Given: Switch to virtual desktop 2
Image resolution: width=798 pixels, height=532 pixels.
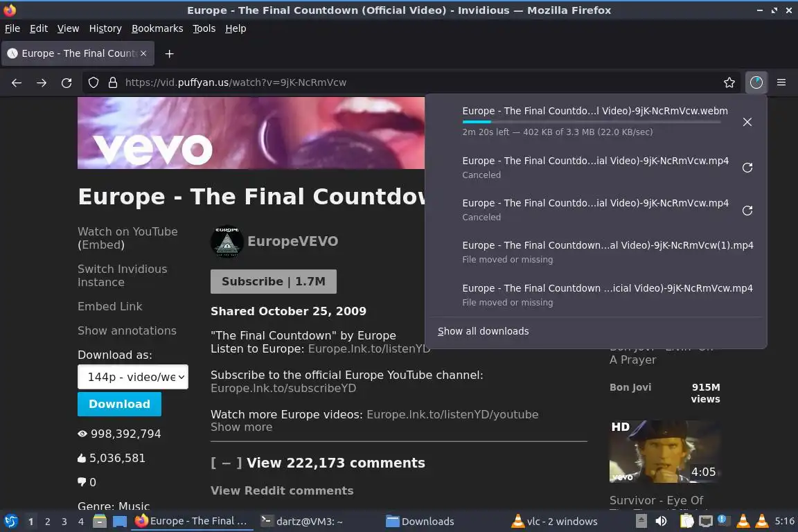Looking at the screenshot, I should [x=47, y=522].
